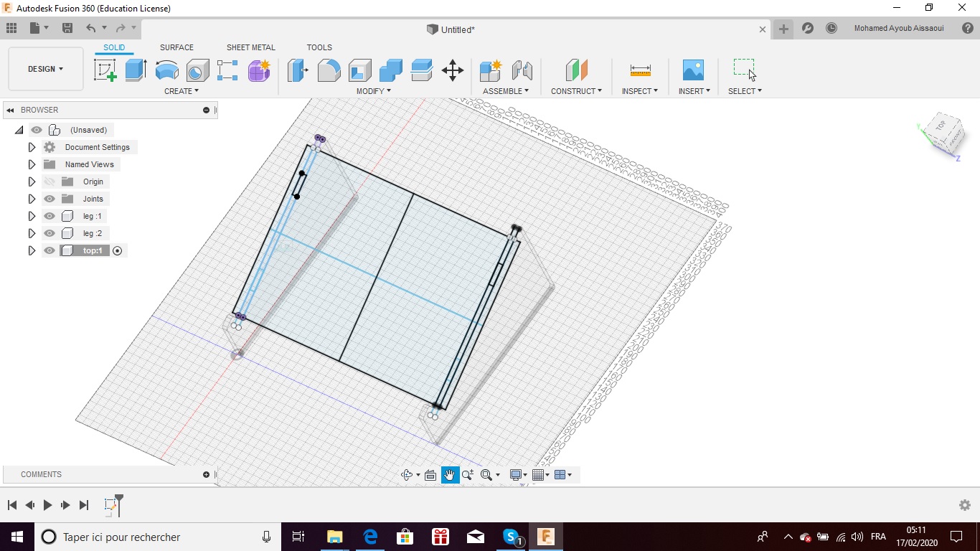Expand the Joints node
Viewport: 980px width, 551px height.
[x=32, y=199]
